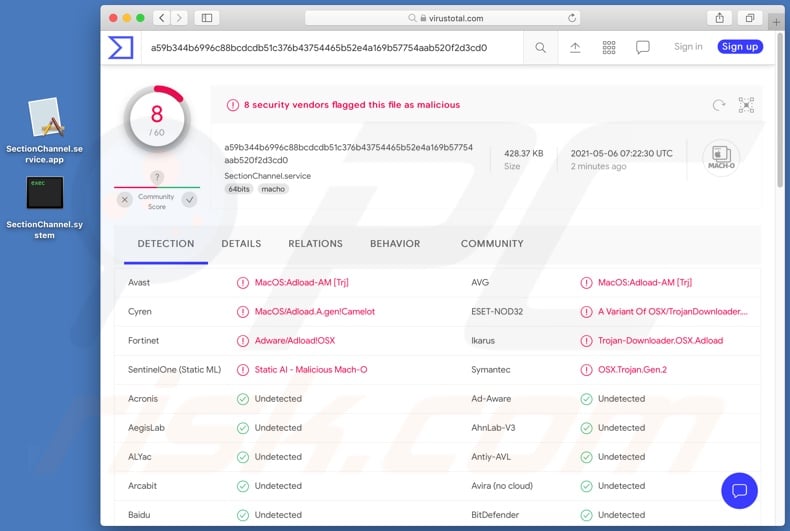Click the 428.37 KB size value
Screen dimensions: 790x531
[x=523, y=154]
